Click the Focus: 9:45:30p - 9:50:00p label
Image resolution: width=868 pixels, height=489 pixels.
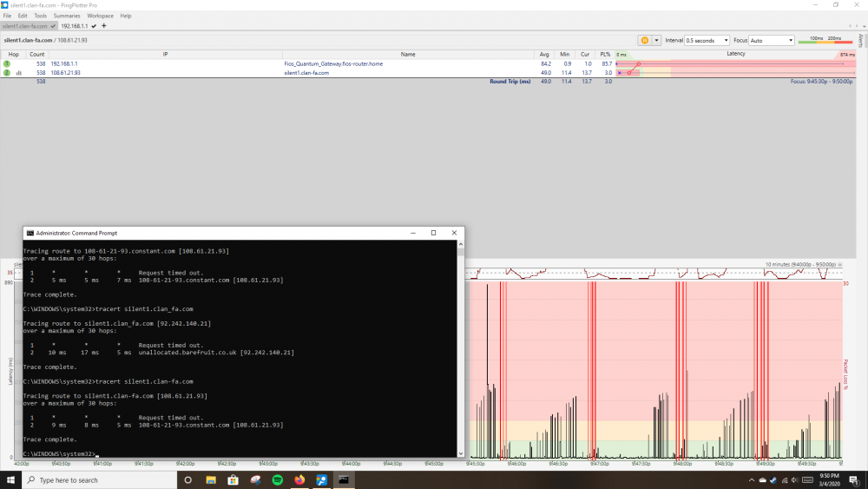821,82
